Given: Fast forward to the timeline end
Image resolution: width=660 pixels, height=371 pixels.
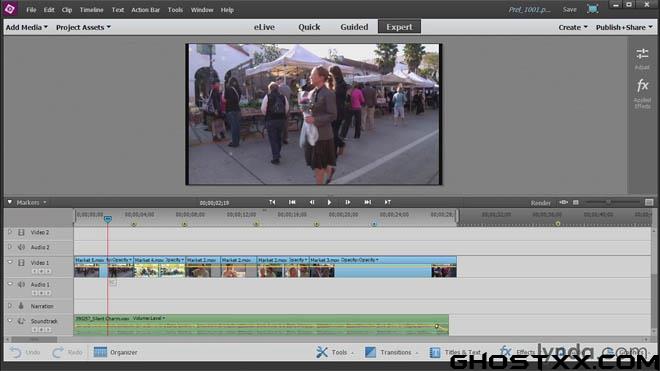Looking at the screenshot, I should 367,202.
